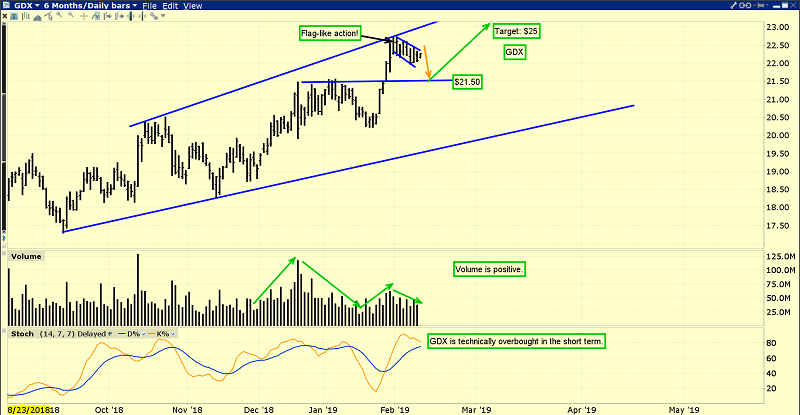The height and width of the screenshot is (415, 800).
Task: Select the bar chart type icon
Action: [26, 16]
